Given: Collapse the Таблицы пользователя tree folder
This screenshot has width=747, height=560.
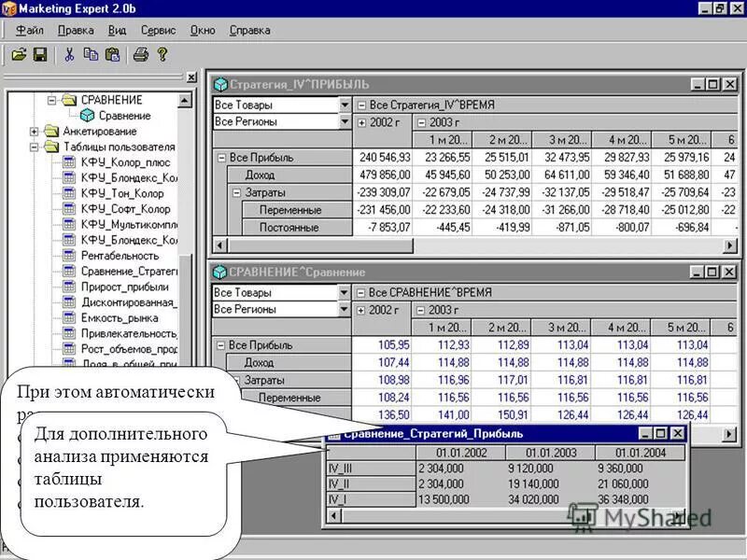Looking at the screenshot, I should point(34,147).
